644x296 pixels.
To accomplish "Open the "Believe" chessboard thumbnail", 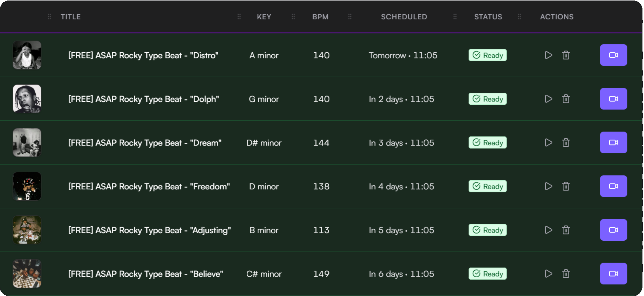I will (x=27, y=274).
